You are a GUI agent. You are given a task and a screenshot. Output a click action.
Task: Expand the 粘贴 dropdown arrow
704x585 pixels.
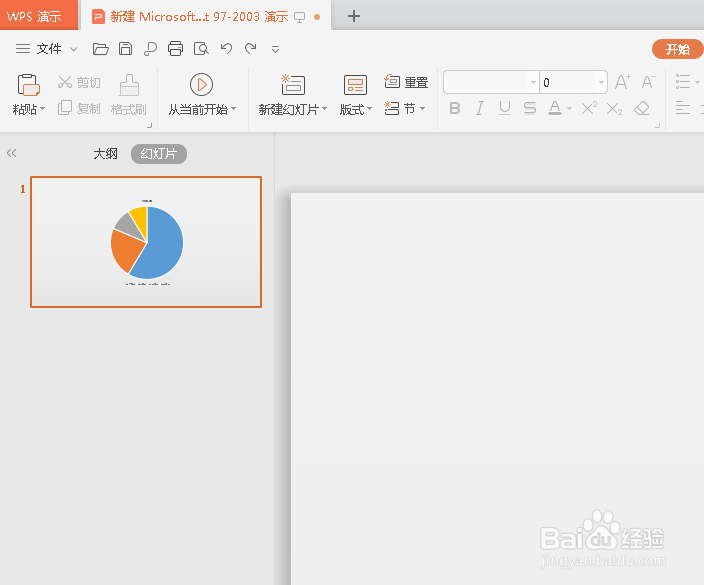click(43, 109)
